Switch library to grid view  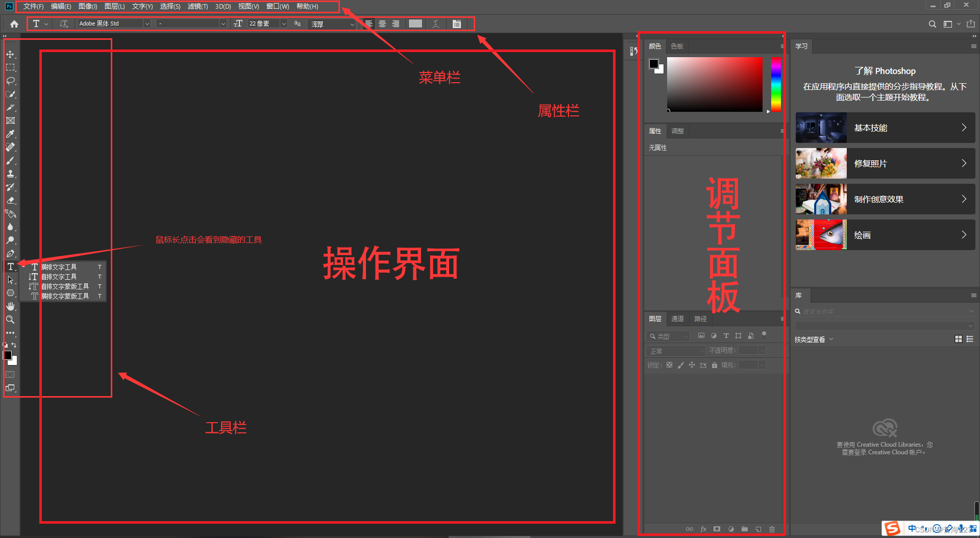[959, 339]
